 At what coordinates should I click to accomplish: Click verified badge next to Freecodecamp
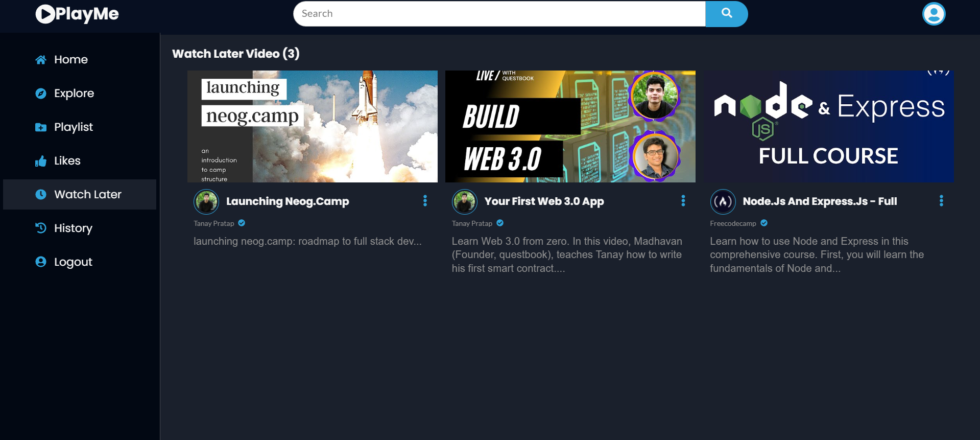click(764, 223)
